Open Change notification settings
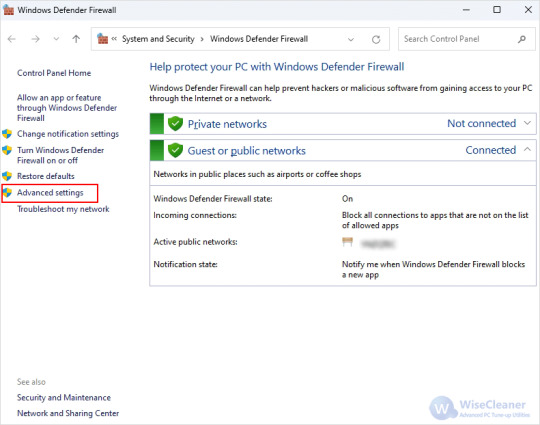 click(68, 134)
